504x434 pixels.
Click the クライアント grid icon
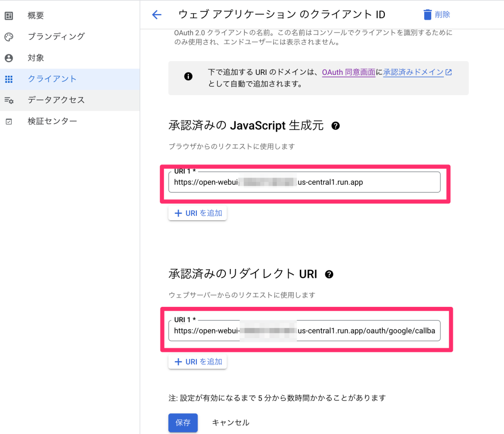[x=9, y=79]
